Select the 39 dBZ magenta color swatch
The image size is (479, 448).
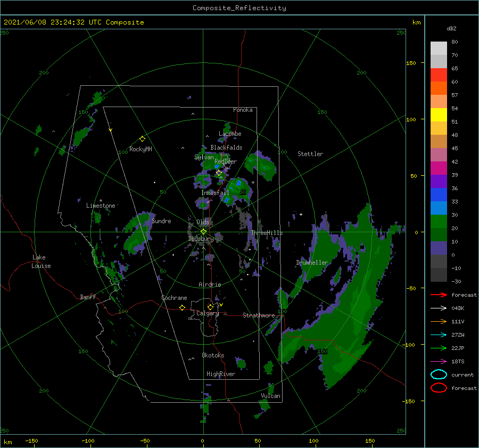tap(439, 168)
